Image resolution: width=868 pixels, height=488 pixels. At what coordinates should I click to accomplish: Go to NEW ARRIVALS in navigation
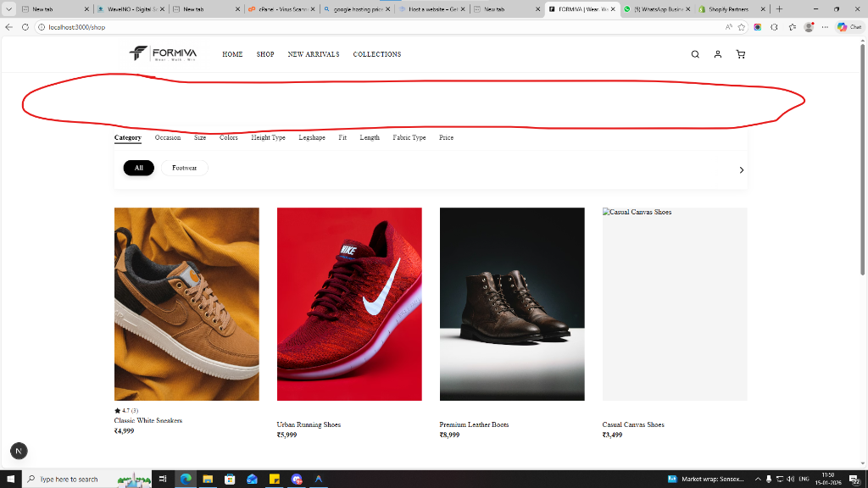[x=314, y=54]
